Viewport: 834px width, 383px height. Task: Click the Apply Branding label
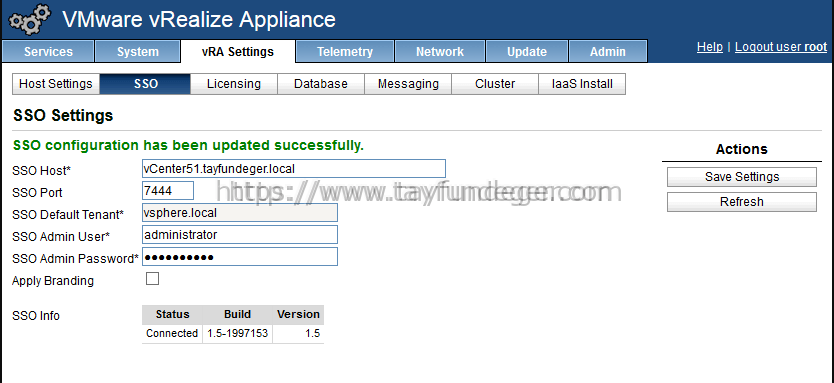click(53, 281)
